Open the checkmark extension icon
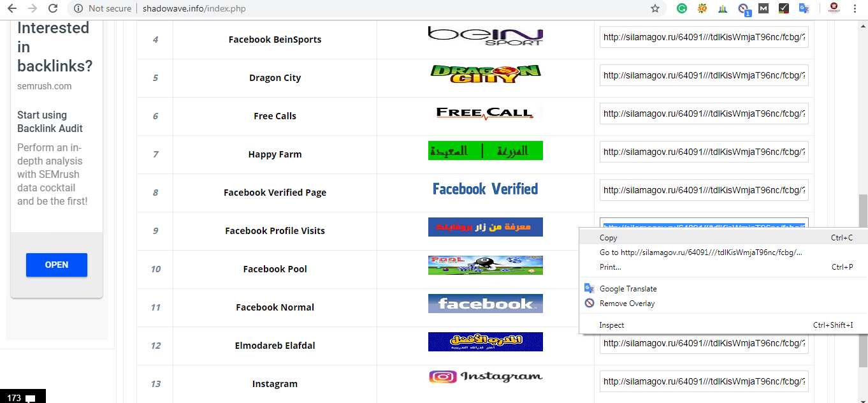The image size is (868, 403). click(783, 8)
